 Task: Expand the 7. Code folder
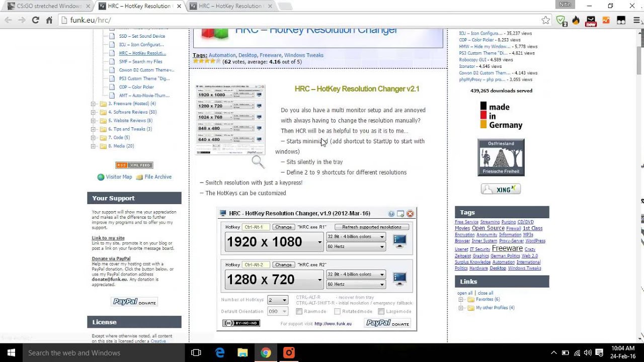coord(93,138)
